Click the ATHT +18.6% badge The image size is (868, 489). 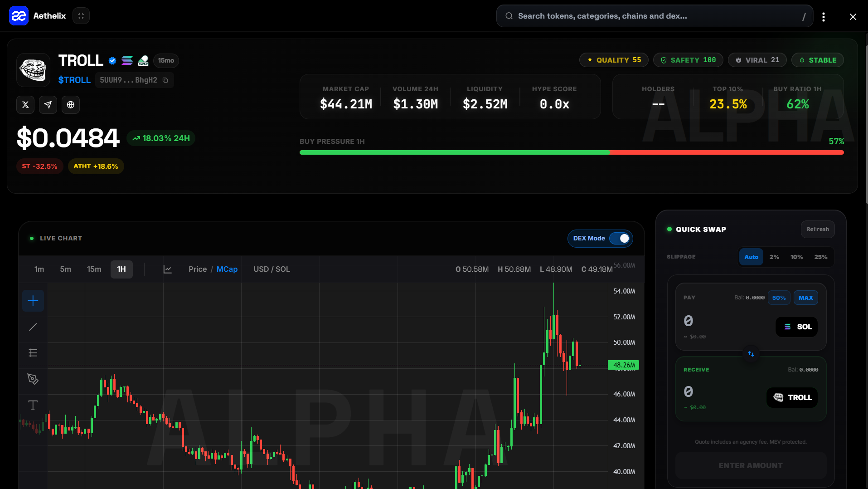(x=96, y=166)
